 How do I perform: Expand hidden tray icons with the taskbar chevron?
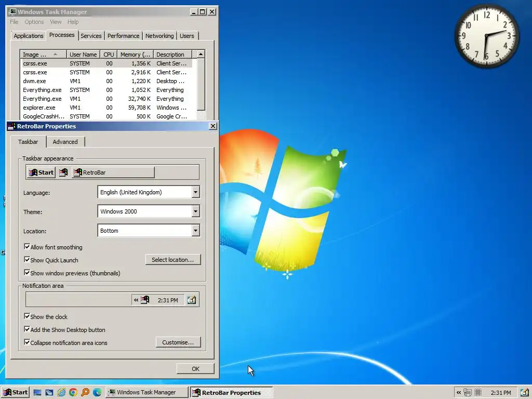[x=459, y=393]
